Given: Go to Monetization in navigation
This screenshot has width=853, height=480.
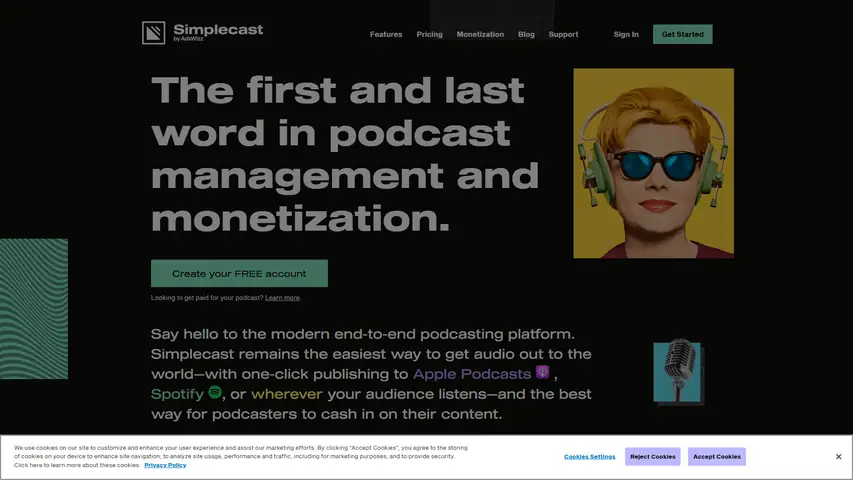Looking at the screenshot, I should click(x=480, y=34).
